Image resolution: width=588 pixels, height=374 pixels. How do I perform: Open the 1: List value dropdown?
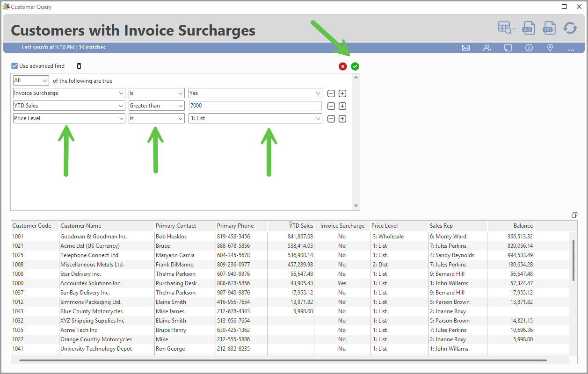255,118
